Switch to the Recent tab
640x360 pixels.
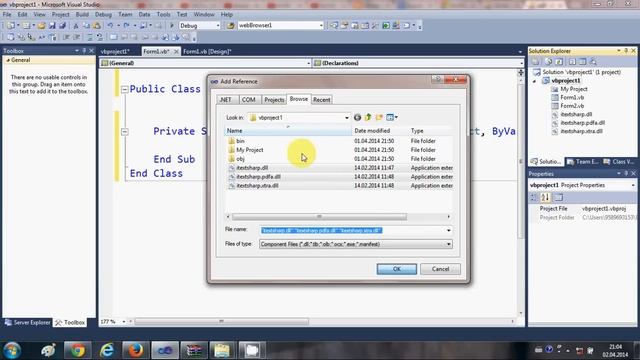pos(322,100)
